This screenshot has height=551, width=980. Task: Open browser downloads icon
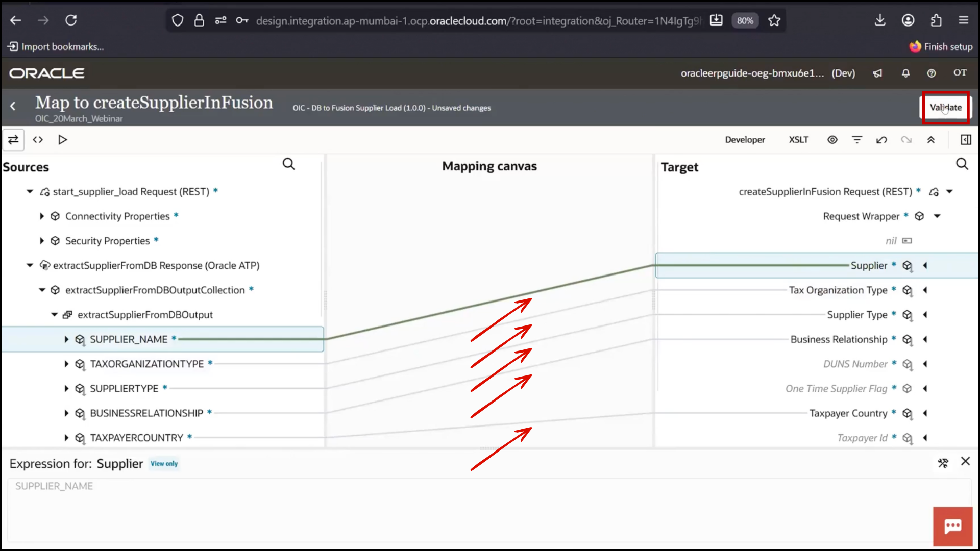880,20
